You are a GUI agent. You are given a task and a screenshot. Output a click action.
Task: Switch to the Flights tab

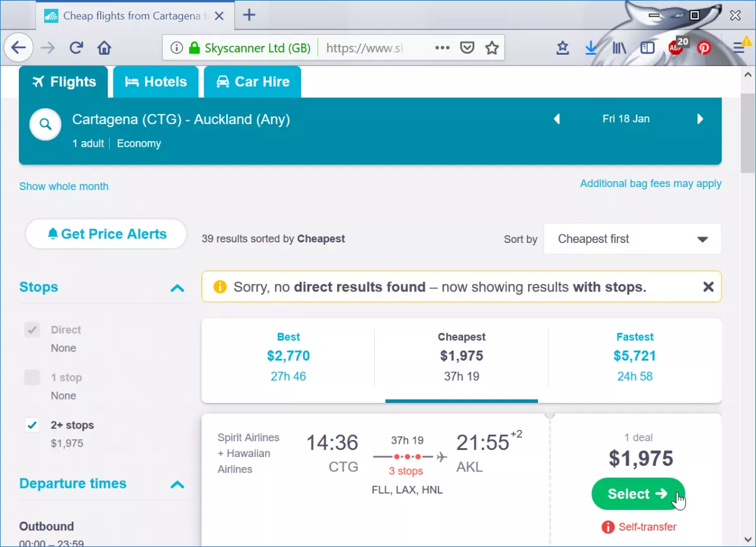click(64, 82)
